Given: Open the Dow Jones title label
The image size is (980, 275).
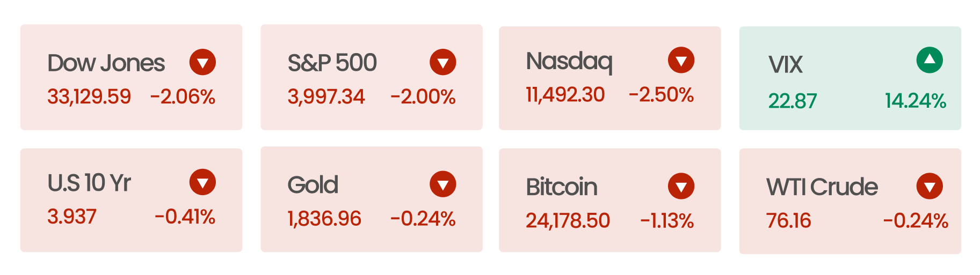Looking at the screenshot, I should point(106,63).
